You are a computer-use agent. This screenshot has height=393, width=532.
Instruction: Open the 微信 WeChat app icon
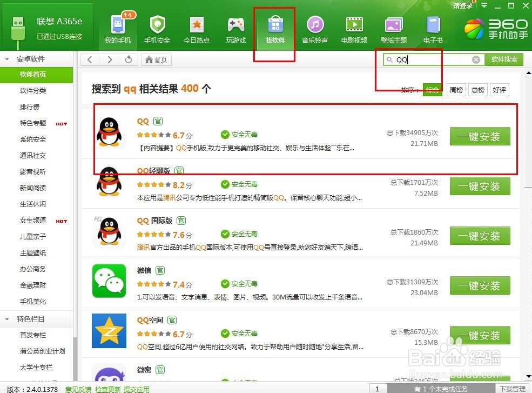(x=109, y=281)
